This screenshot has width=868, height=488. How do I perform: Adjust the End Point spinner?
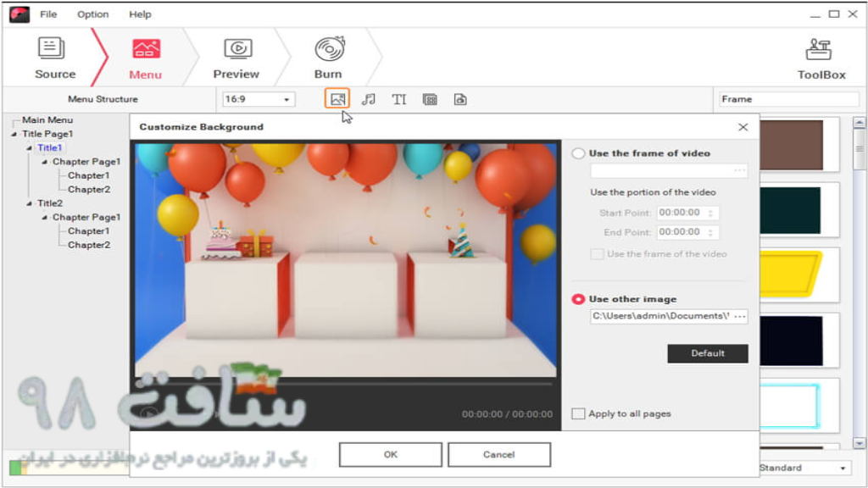pos(711,232)
